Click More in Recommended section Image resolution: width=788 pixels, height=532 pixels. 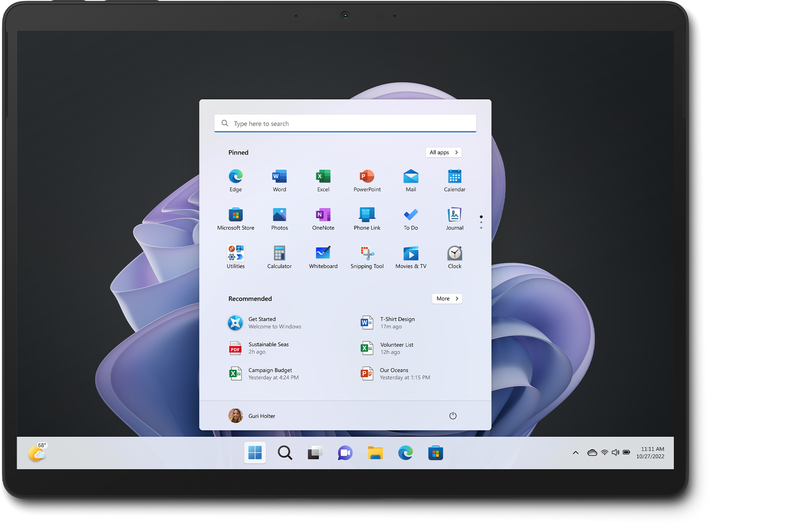click(447, 299)
